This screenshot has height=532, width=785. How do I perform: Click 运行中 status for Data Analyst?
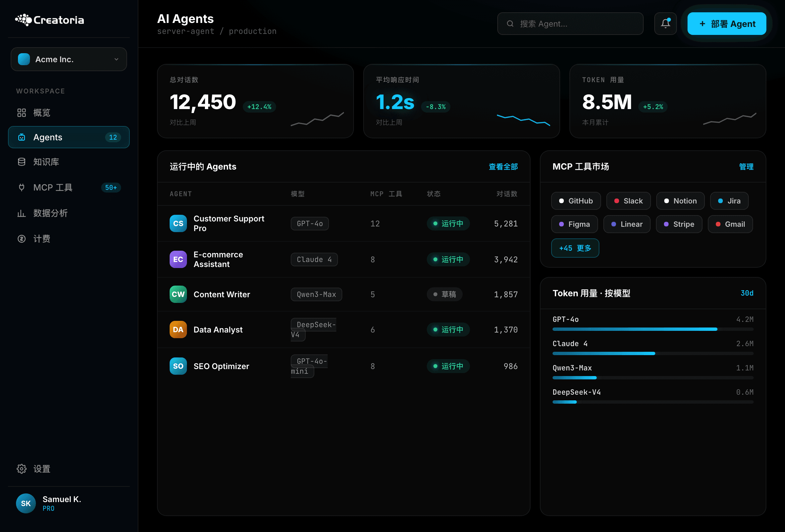coord(448,330)
